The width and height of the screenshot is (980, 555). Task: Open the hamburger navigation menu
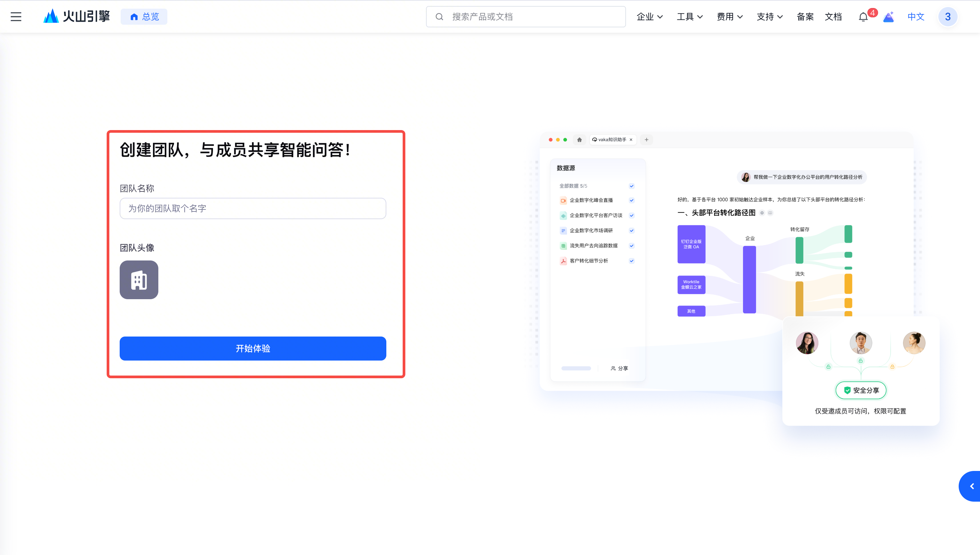[16, 17]
